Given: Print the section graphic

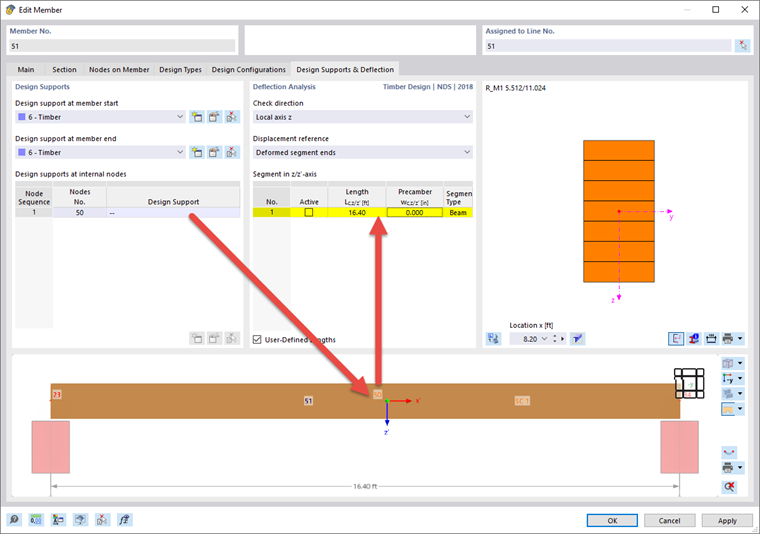Looking at the screenshot, I should point(728,339).
